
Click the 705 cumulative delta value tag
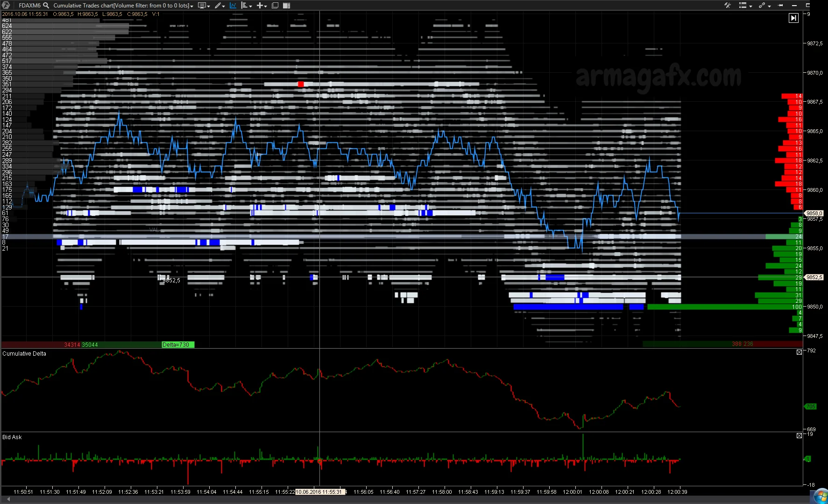point(811,406)
